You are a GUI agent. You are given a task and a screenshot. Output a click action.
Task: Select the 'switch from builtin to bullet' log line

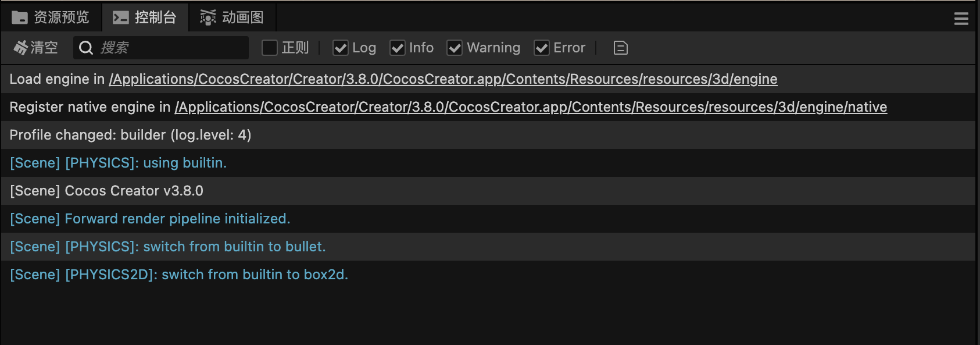coord(168,247)
